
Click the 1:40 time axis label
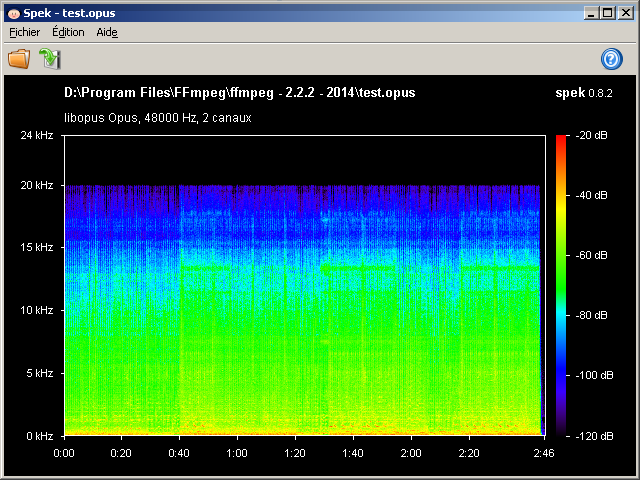point(353,453)
